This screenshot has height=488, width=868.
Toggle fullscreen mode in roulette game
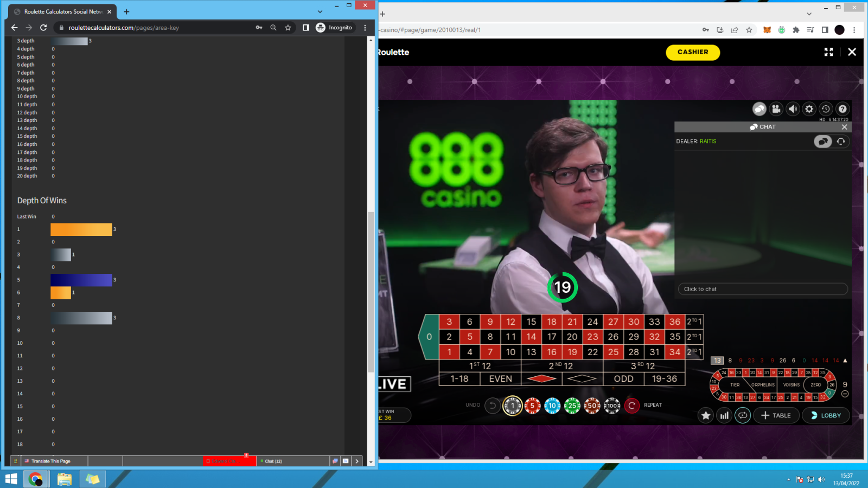point(828,52)
